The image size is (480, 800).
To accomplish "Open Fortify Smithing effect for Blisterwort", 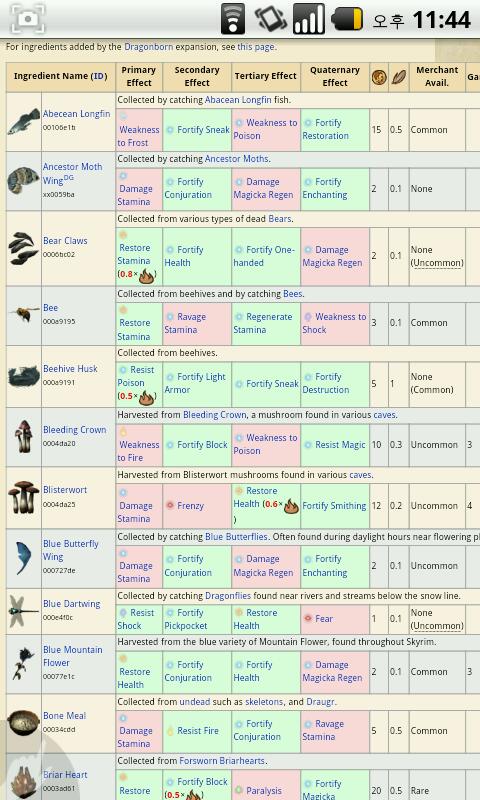I will 334,506.
